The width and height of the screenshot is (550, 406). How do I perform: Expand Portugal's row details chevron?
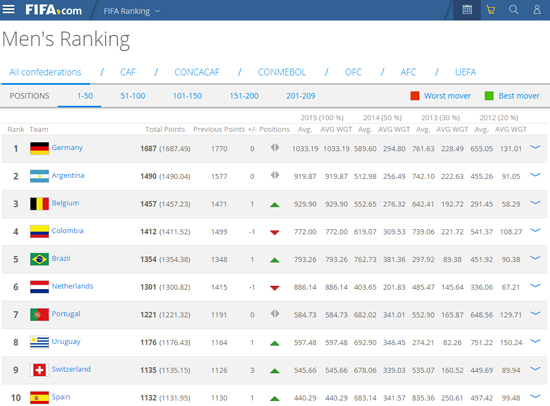535,313
